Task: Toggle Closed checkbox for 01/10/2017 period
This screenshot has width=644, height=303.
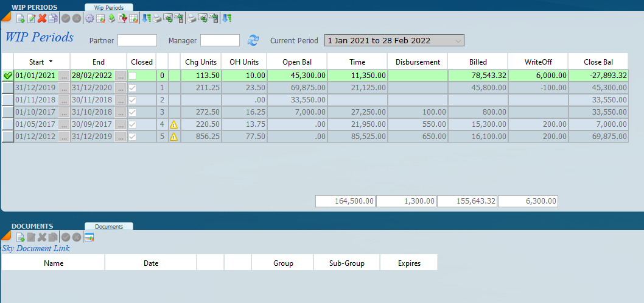Action: (x=132, y=112)
